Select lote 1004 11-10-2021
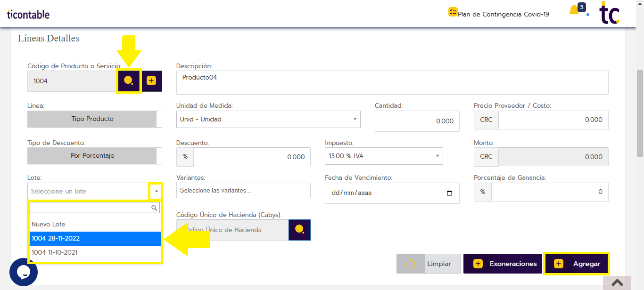The height and width of the screenshot is (290, 644). (95, 252)
